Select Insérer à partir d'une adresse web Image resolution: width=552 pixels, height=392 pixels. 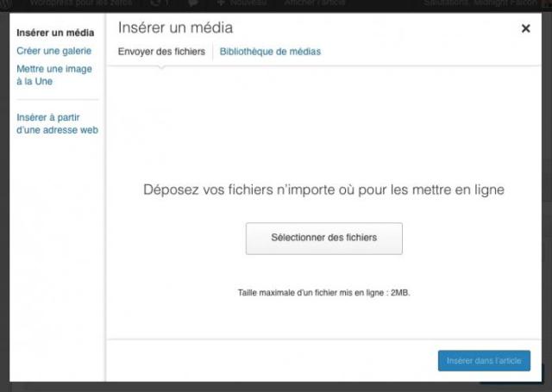click(x=58, y=123)
